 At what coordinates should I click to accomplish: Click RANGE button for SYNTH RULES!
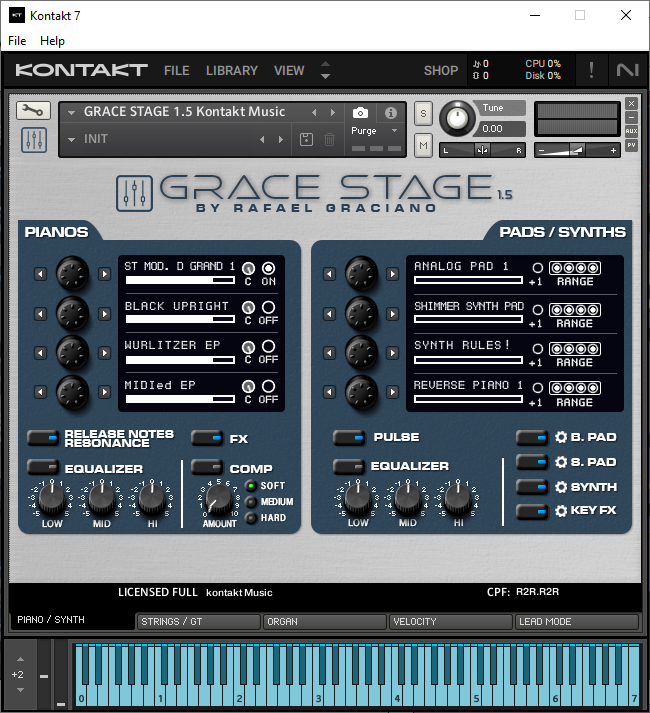(x=575, y=349)
